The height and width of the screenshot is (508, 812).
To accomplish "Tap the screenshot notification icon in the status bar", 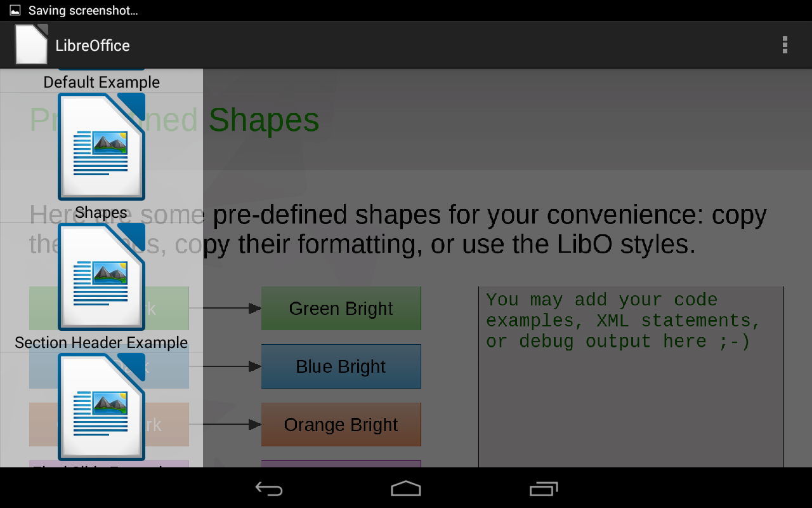I will tap(15, 11).
